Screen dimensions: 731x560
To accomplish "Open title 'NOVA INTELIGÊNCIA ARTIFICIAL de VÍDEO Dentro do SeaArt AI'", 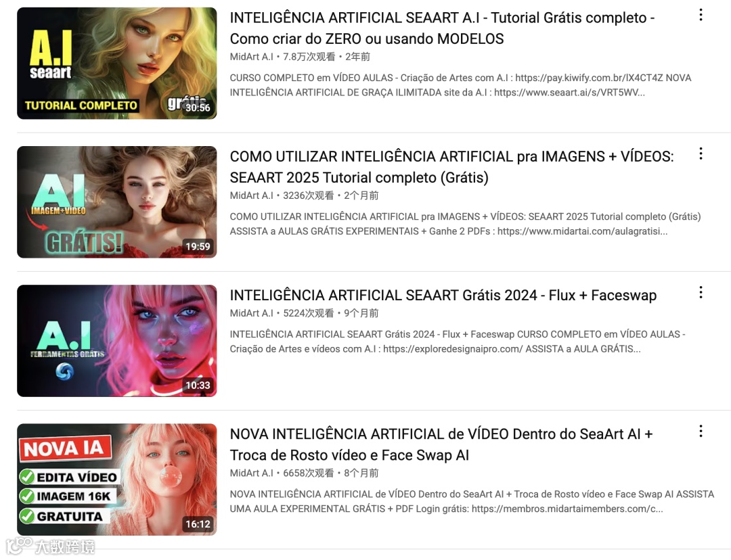I will pyautogui.click(x=441, y=444).
